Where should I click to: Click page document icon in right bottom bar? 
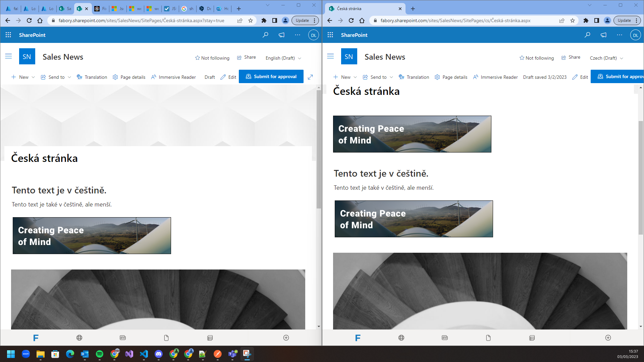(488, 338)
